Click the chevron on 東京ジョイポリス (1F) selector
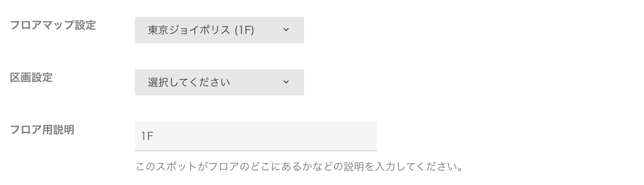The width and height of the screenshot is (644, 185). click(286, 30)
